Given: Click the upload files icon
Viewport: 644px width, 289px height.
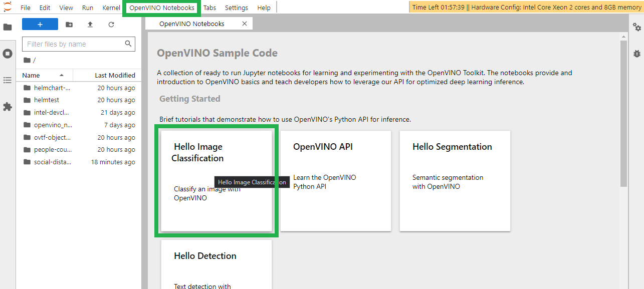Looking at the screenshot, I should pos(90,25).
